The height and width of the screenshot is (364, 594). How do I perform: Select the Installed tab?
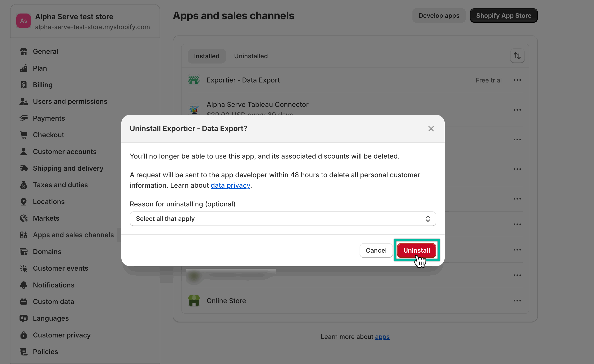click(207, 56)
